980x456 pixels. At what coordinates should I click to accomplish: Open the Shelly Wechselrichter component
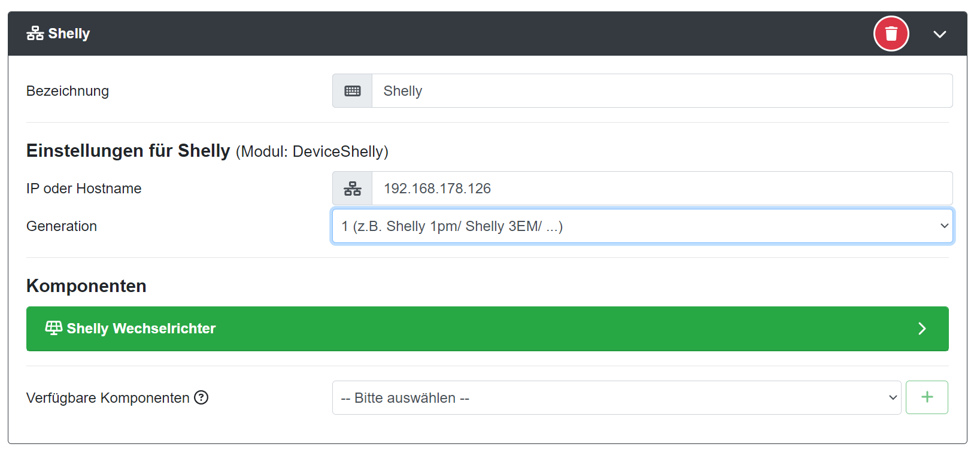(487, 329)
